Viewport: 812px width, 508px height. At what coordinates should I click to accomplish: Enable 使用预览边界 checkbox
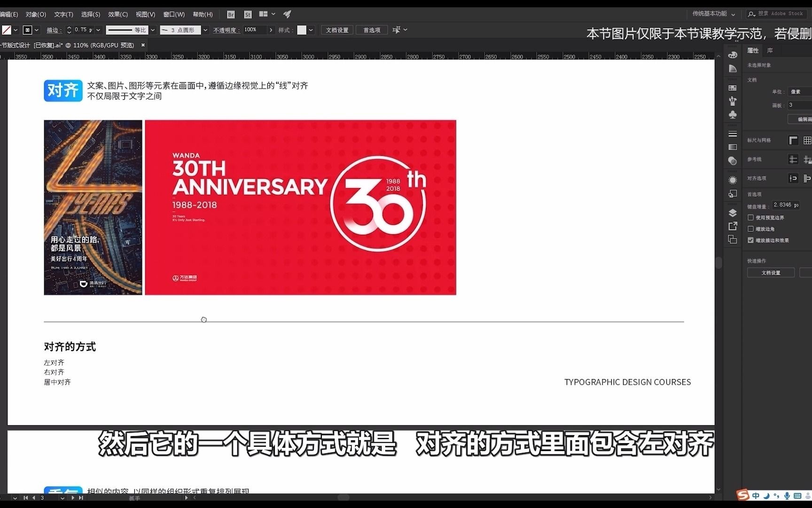point(750,217)
